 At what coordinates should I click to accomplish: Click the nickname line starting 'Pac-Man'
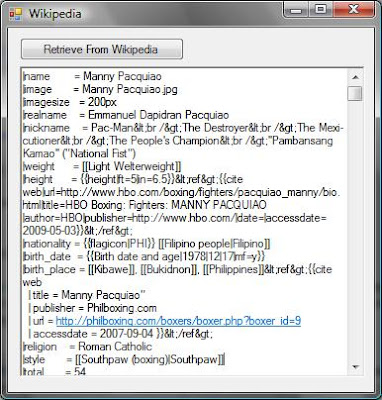(x=183, y=128)
